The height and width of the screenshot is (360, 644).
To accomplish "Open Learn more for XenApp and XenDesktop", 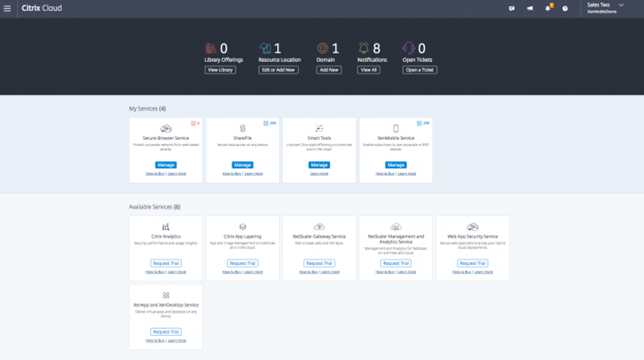I will (x=177, y=340).
